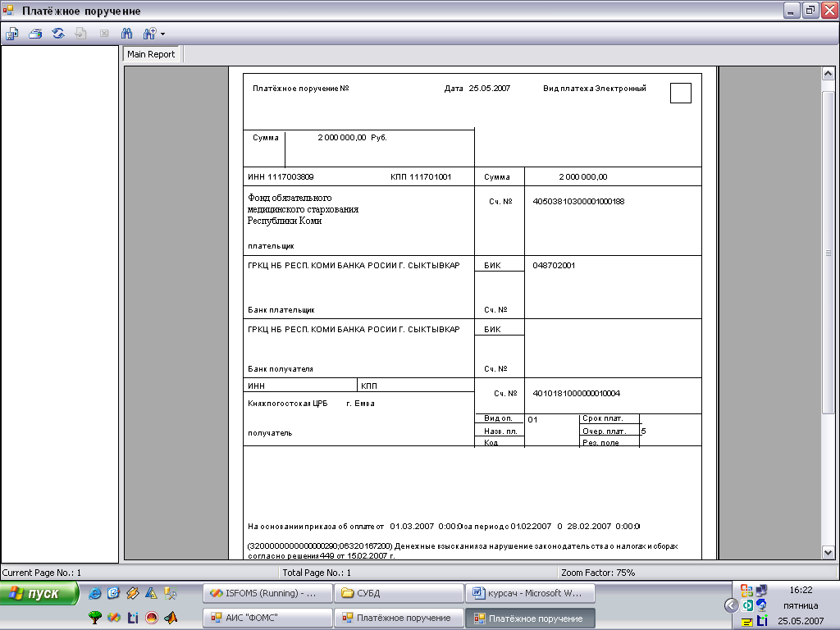Click the top-left system tray icon
The image size is (840, 630).
[746, 591]
